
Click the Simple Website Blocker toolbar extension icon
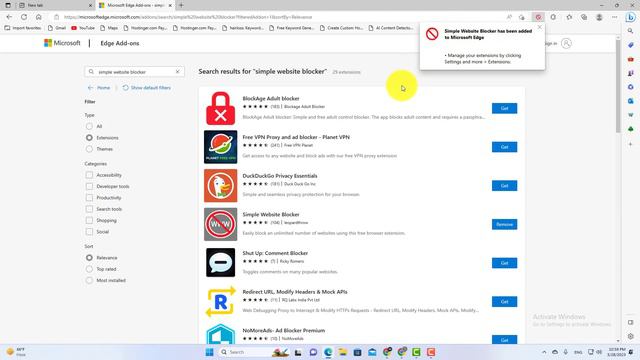538,17
